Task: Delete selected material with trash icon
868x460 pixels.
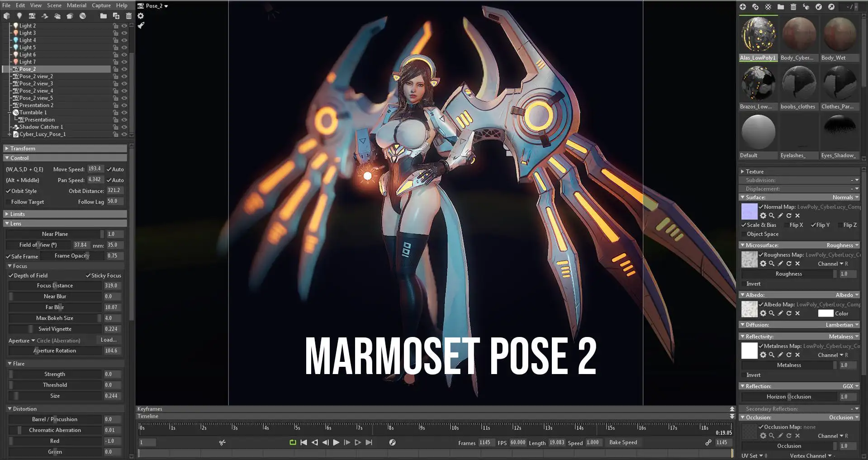Action: [793, 7]
